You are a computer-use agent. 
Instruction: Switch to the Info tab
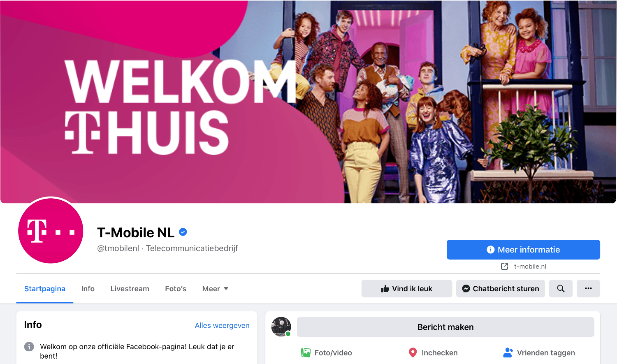point(88,289)
